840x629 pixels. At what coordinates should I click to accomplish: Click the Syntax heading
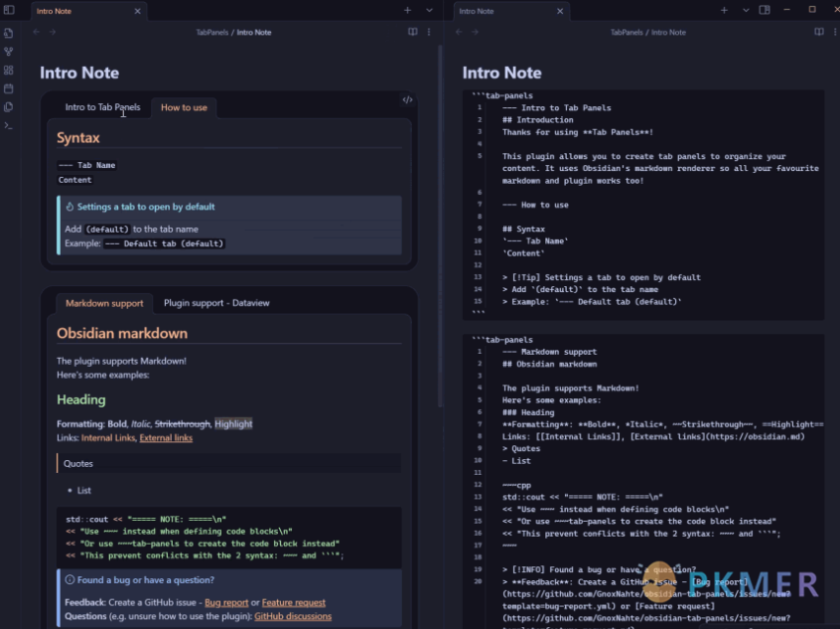78,138
